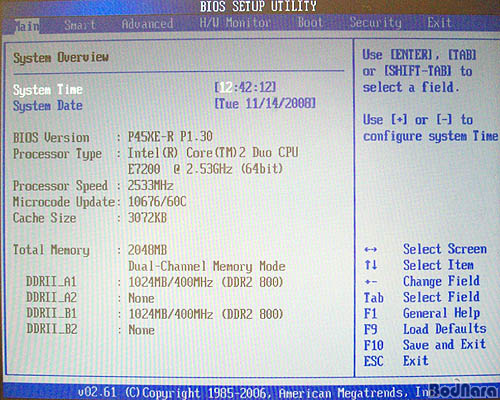500x400 pixels.
Task: Click the Select Field help text
Action: [441, 297]
